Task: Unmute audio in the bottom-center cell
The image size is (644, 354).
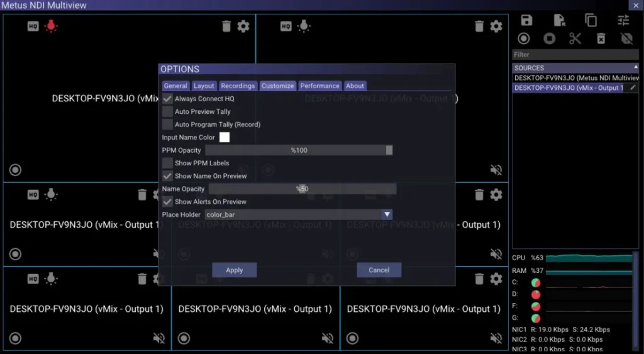Action: (x=327, y=338)
